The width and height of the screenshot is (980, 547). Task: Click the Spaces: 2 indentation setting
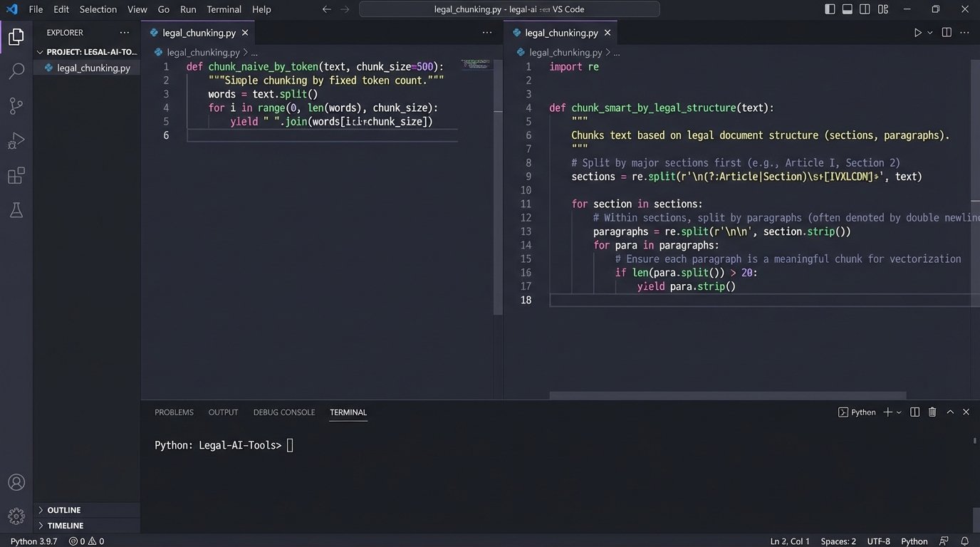(838, 541)
